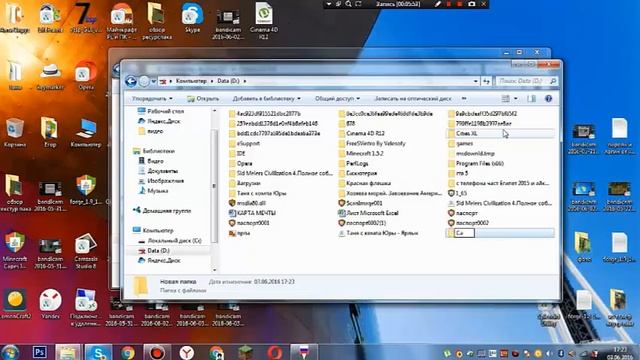Open the Упорядочить menu
This screenshot has height=360, width=640.
pyautogui.click(x=152, y=99)
